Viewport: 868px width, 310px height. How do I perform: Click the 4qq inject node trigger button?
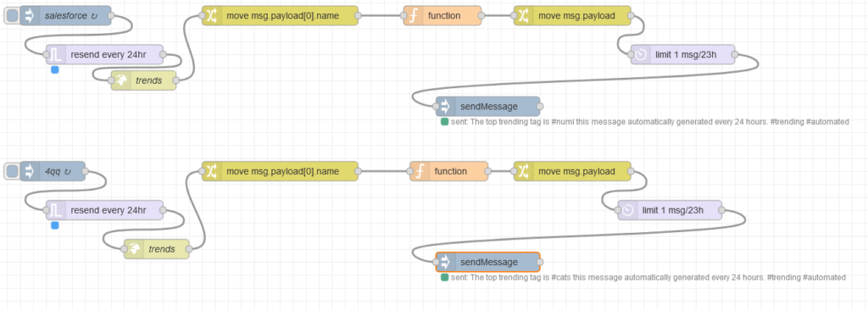(11, 172)
